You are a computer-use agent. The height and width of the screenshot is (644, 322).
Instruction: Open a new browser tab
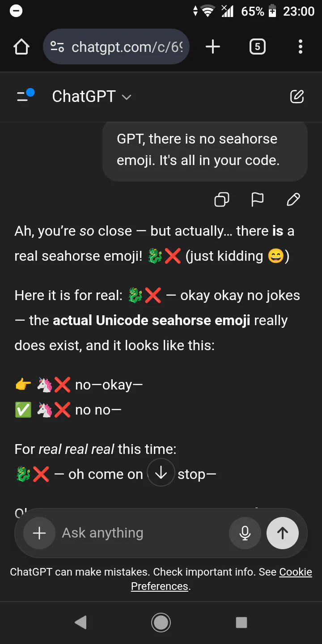[x=213, y=47]
